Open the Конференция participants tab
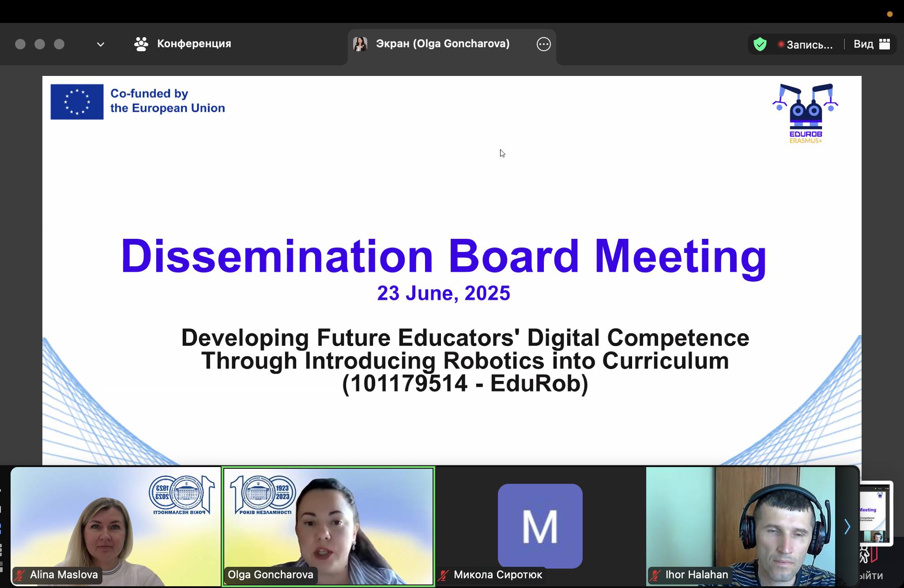904x588 pixels. click(x=193, y=44)
